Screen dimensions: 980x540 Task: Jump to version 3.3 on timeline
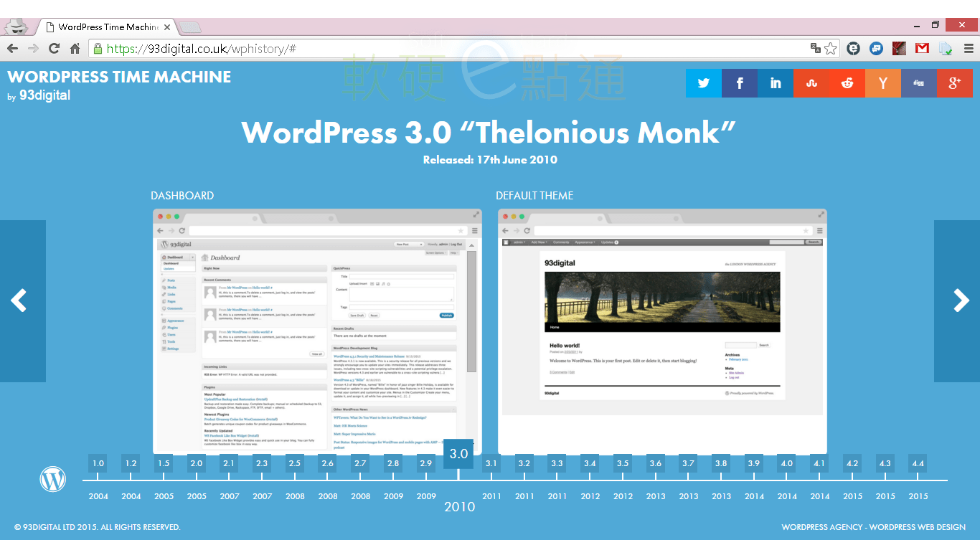[557, 463]
